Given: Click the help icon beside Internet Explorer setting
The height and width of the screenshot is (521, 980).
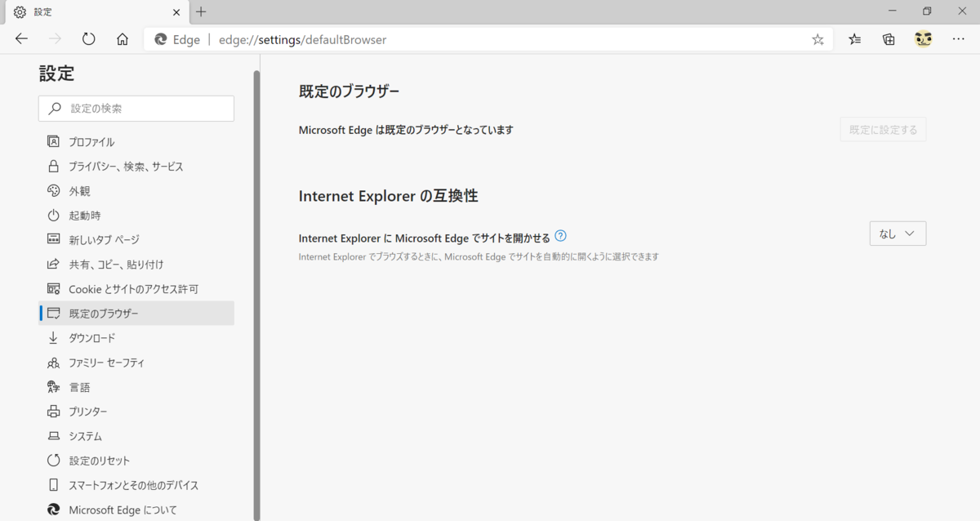Looking at the screenshot, I should coord(560,236).
